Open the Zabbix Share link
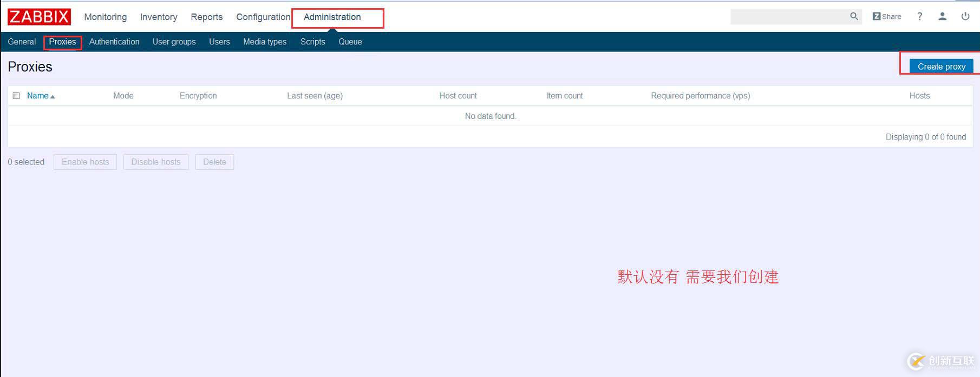 [887, 16]
